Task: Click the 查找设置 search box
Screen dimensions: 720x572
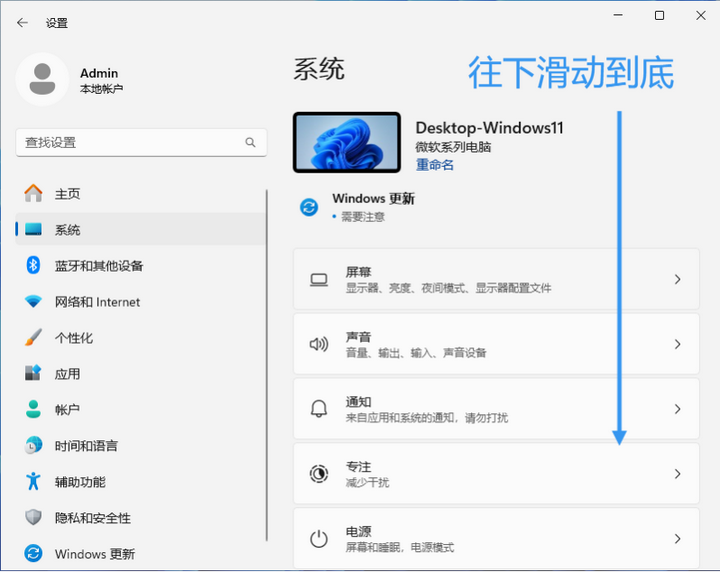Action: [141, 142]
